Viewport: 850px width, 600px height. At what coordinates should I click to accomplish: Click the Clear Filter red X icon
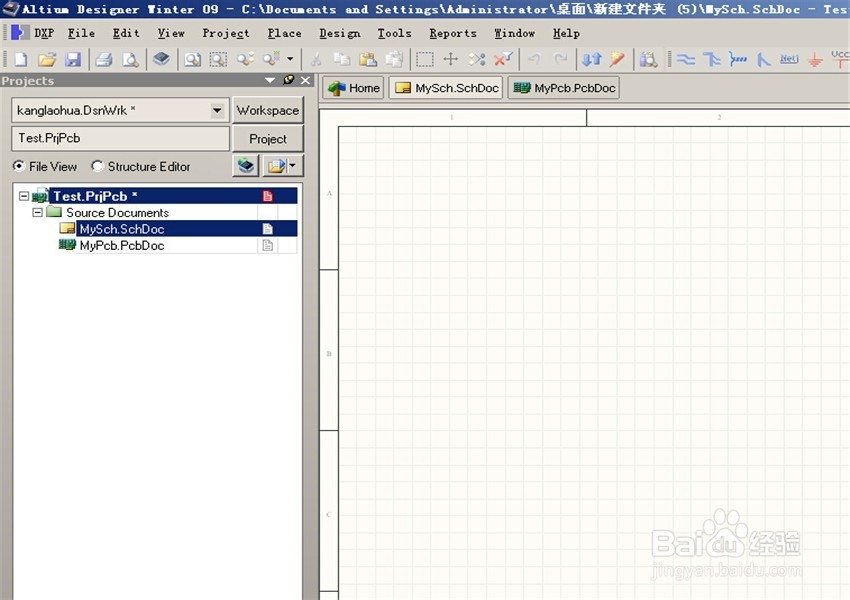point(503,59)
